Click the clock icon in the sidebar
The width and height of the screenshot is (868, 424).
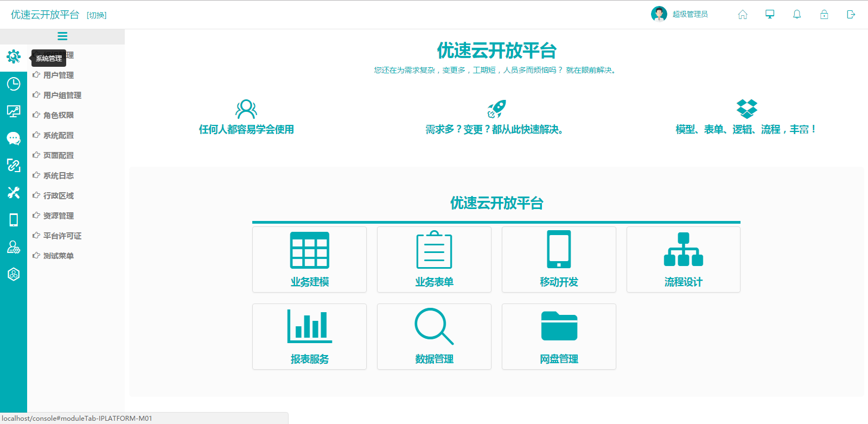pyautogui.click(x=14, y=84)
